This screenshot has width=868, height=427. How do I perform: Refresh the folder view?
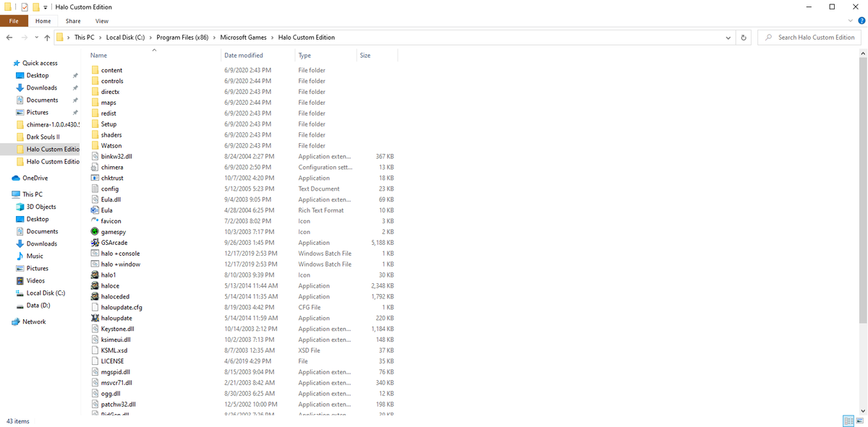pyautogui.click(x=744, y=38)
